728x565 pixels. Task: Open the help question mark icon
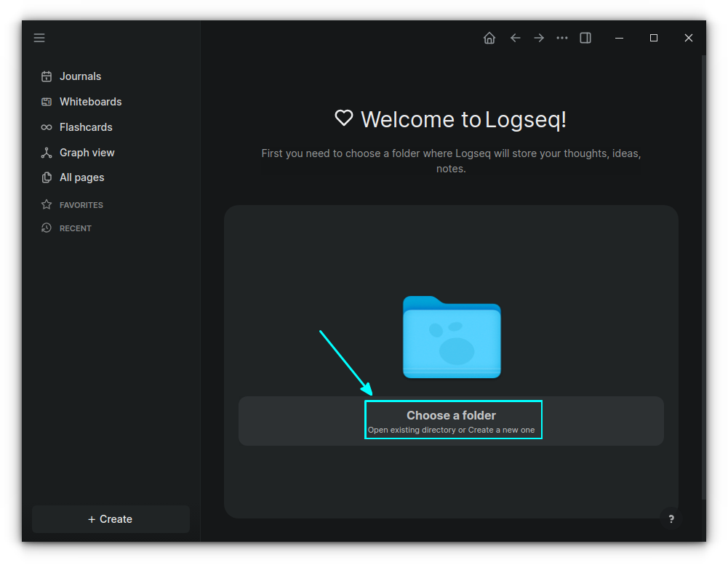[671, 518]
